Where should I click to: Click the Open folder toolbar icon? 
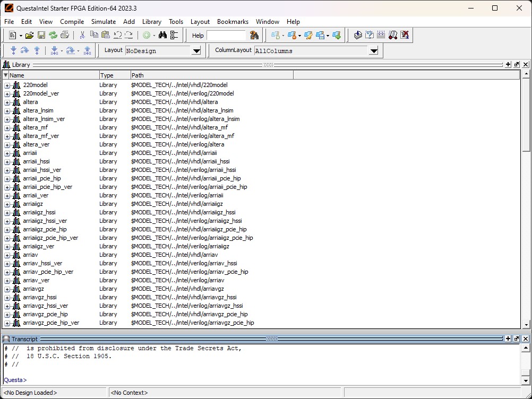[x=30, y=35]
